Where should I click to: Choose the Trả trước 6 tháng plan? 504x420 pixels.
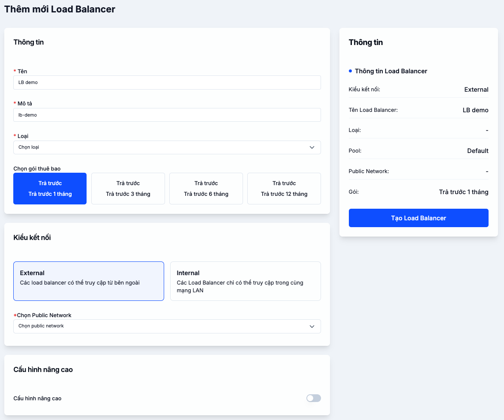(x=206, y=189)
